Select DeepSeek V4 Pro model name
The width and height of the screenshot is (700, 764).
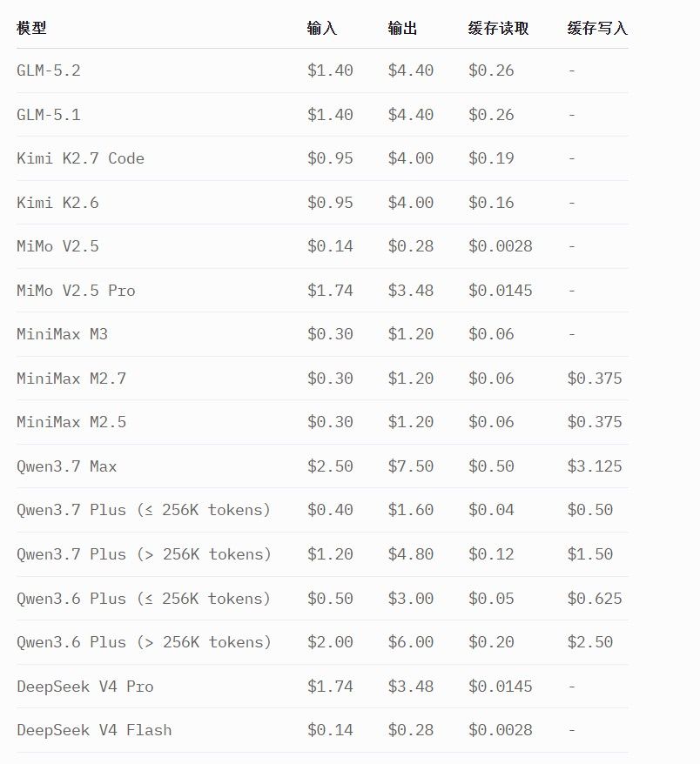point(85,687)
